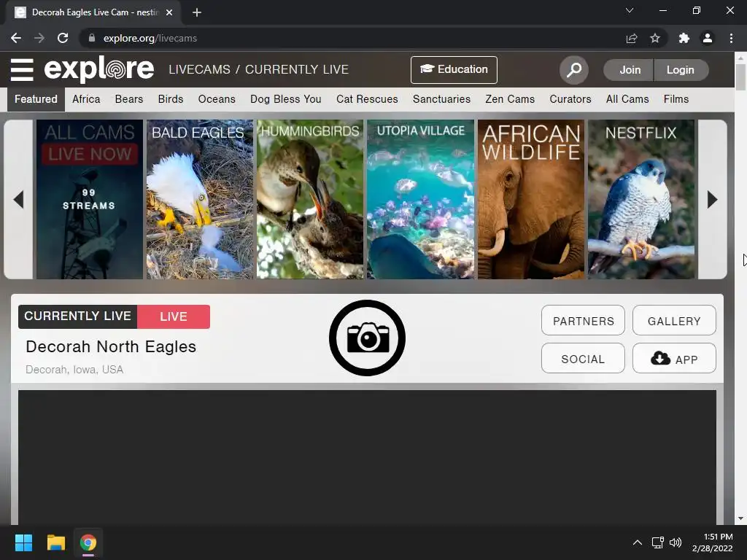The height and width of the screenshot is (560, 747).
Task: Open the Films category
Action: [676, 99]
